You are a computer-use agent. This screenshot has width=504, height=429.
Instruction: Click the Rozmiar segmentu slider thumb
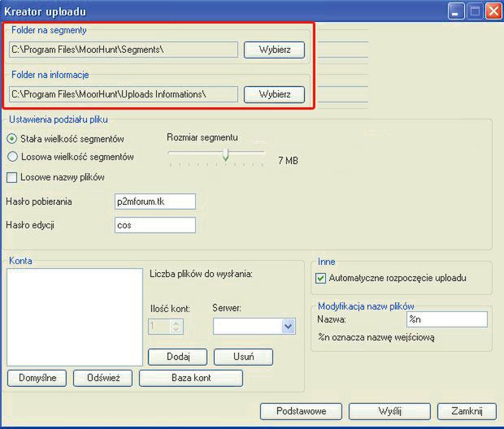click(x=226, y=154)
